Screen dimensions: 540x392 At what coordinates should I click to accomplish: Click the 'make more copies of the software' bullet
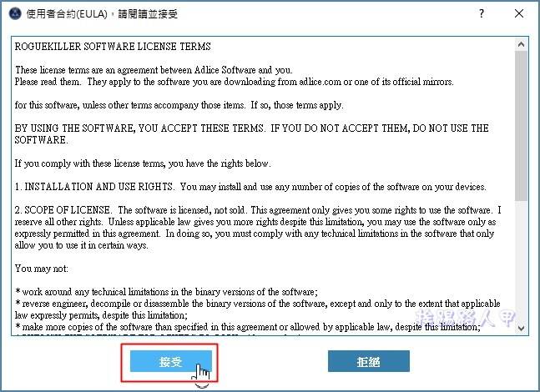[247, 327]
